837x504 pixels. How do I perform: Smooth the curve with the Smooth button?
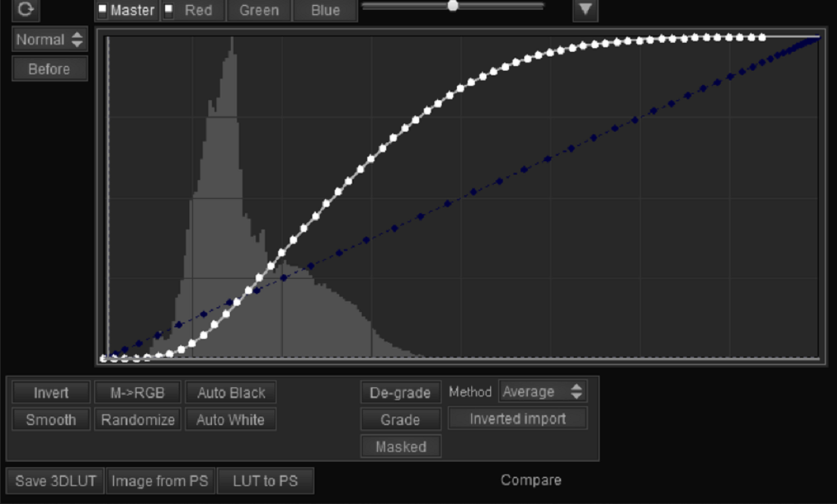tap(51, 420)
